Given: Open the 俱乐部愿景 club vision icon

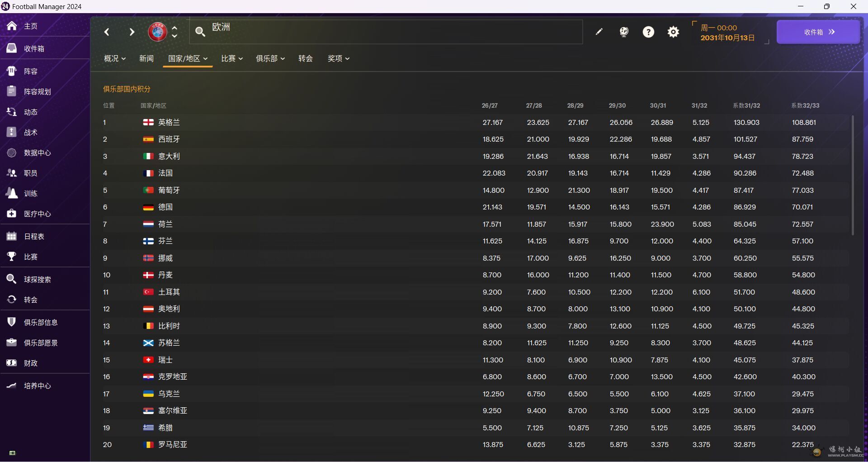Looking at the screenshot, I should [12, 343].
